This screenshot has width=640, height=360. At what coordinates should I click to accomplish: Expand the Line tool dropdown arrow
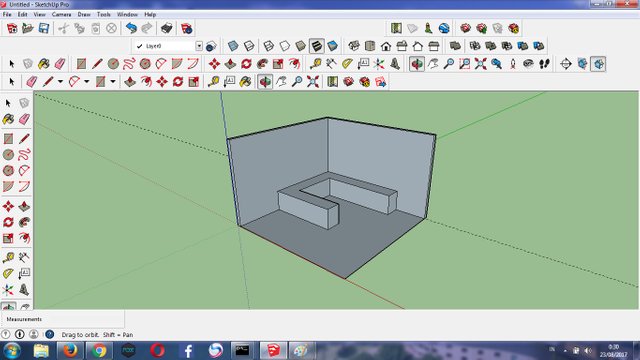[x=60, y=82]
